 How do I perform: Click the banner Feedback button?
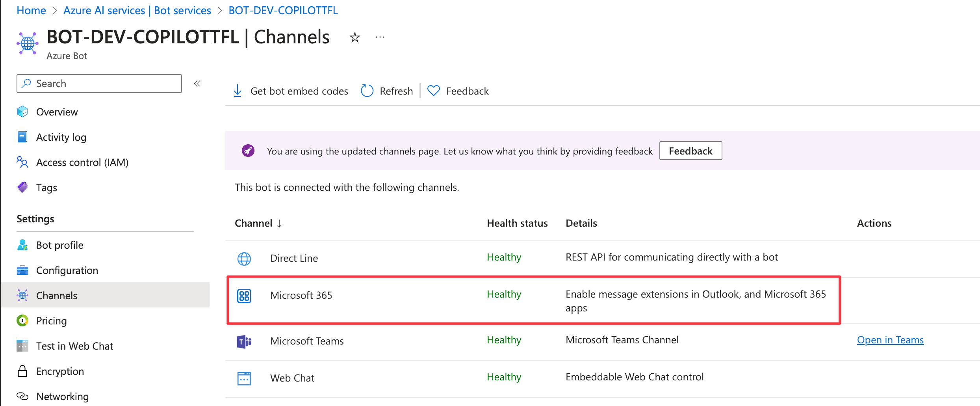[690, 151]
